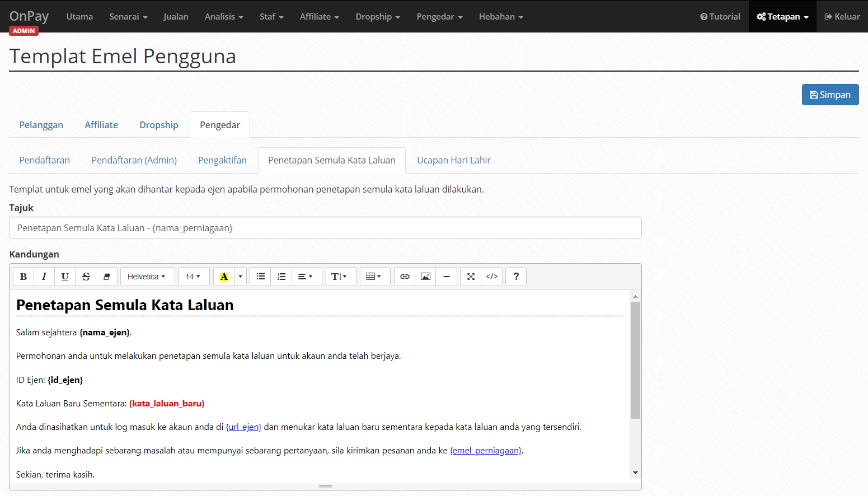
Task: Toggle fullscreen editor mode
Action: click(x=471, y=277)
